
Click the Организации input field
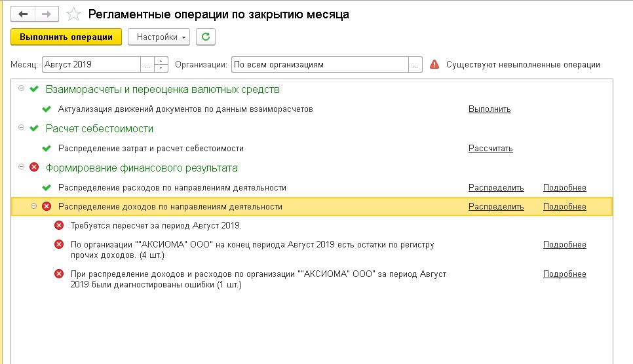pyautogui.click(x=319, y=65)
